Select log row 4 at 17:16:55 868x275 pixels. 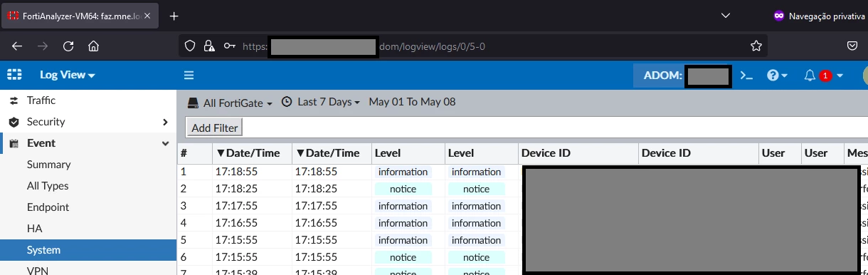click(522, 223)
